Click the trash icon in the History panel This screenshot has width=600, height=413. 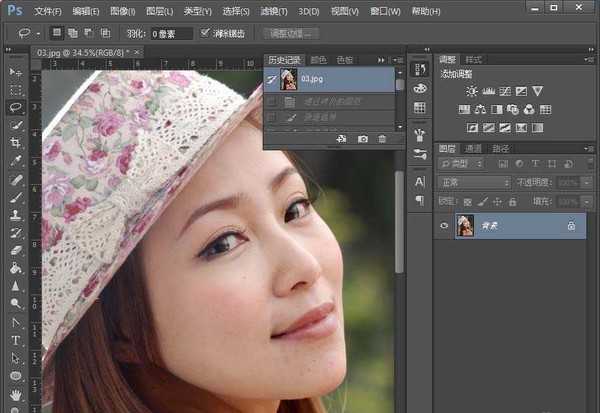click(x=382, y=139)
